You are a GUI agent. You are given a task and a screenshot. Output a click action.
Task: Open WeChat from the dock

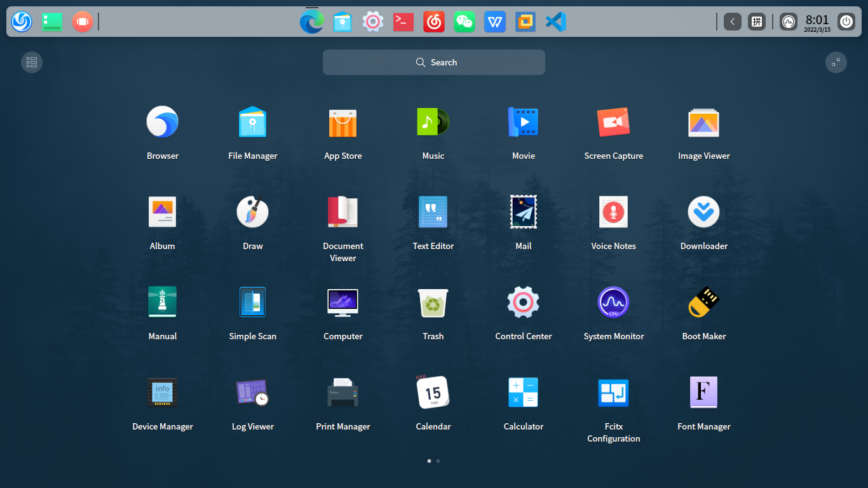[x=465, y=22]
